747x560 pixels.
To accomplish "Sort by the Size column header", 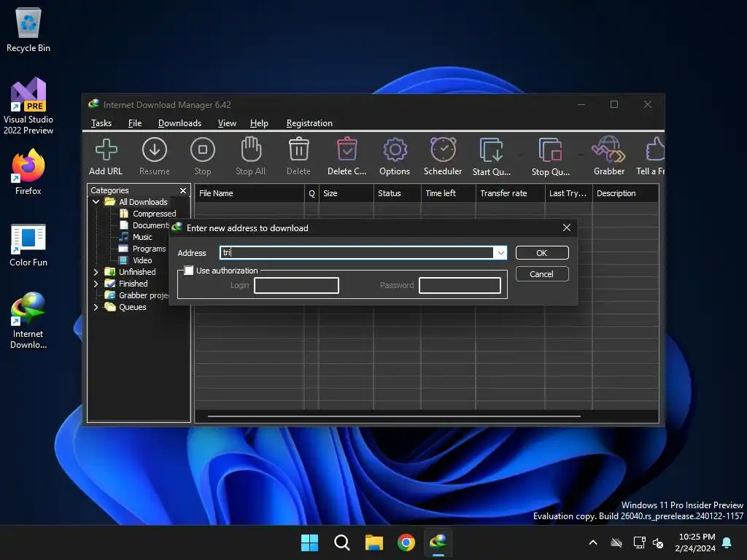I will 346,193.
